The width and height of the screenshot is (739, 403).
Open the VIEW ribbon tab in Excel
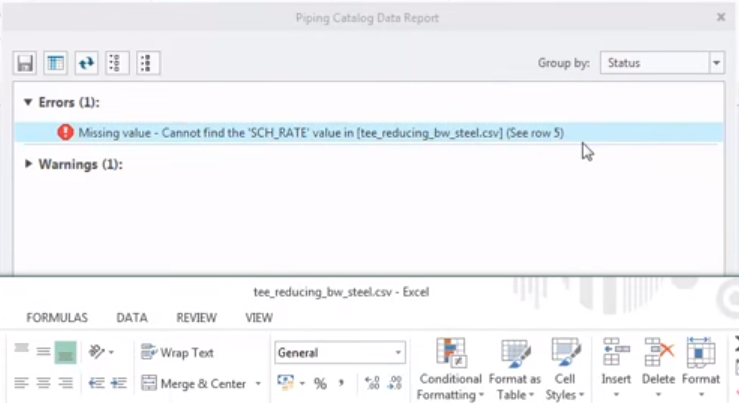[259, 318]
